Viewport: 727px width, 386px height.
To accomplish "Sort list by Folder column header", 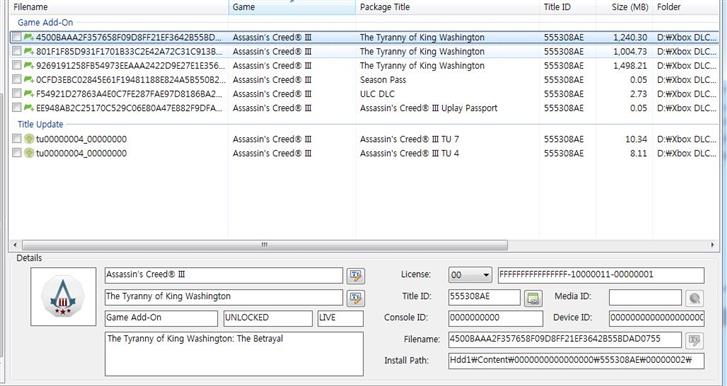I will point(686,7).
